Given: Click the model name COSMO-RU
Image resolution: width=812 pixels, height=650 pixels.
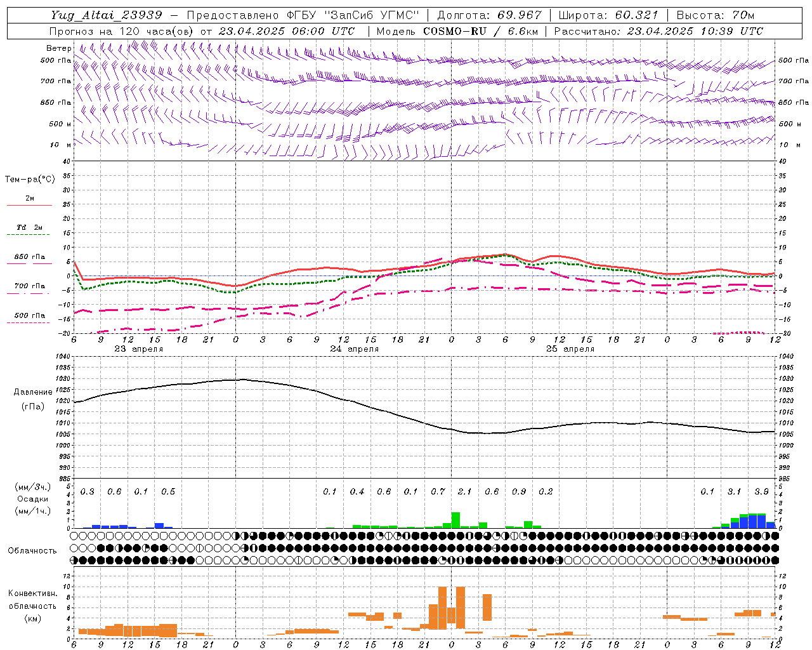Looking at the screenshot, I should click(455, 31).
